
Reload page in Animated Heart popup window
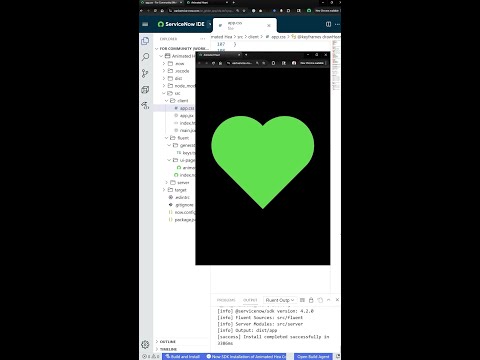213,63
